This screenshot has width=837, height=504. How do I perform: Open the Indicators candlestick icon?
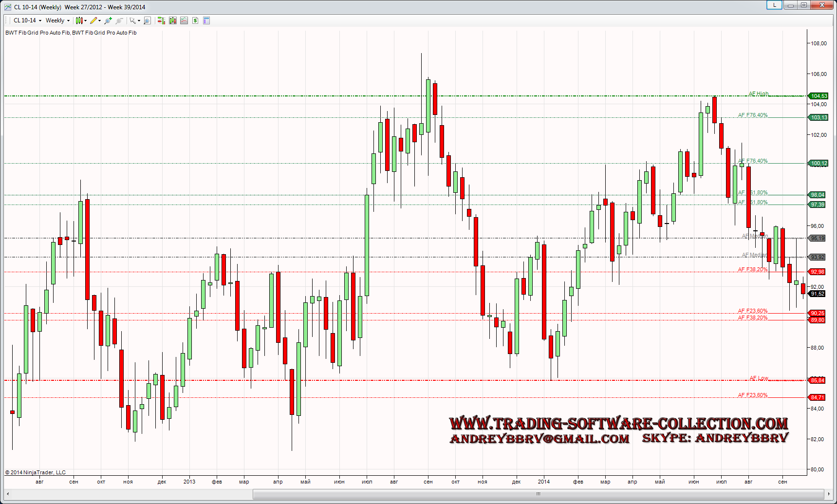tap(173, 20)
